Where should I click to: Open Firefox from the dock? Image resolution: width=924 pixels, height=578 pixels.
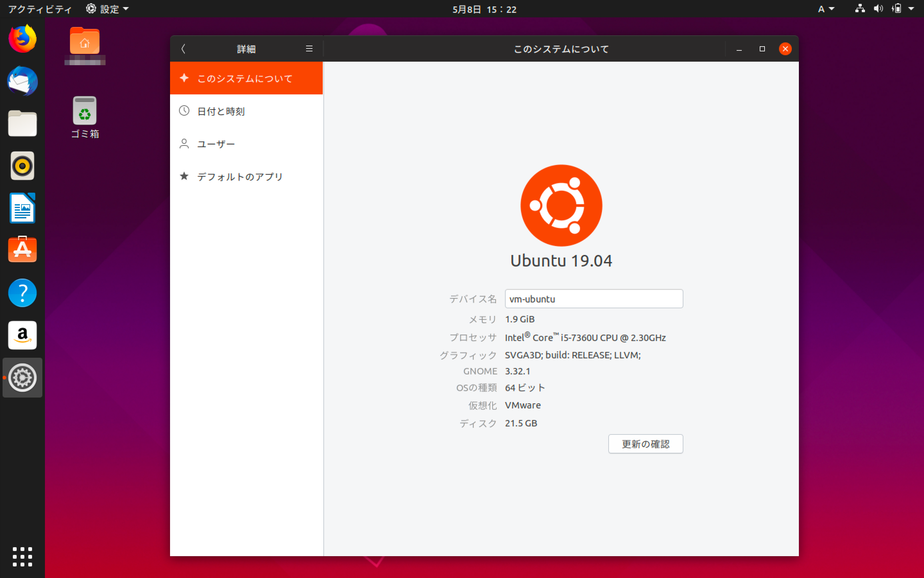point(22,39)
